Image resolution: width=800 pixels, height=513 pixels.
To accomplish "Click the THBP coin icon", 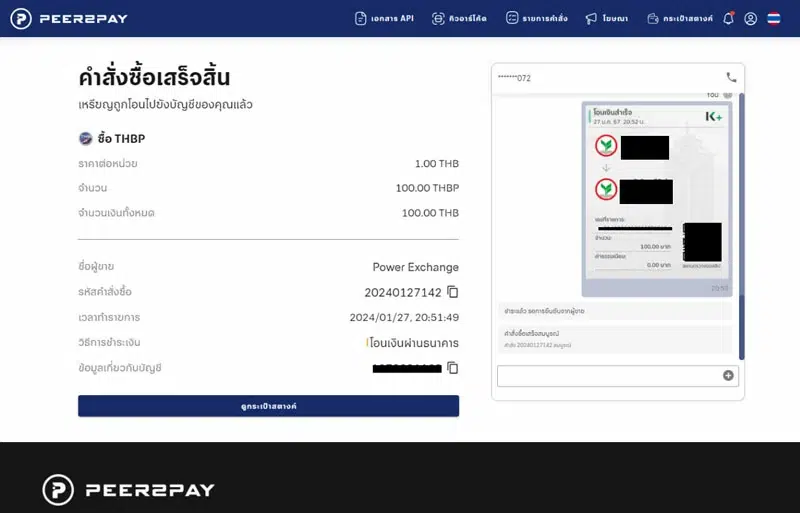I will (x=85, y=139).
